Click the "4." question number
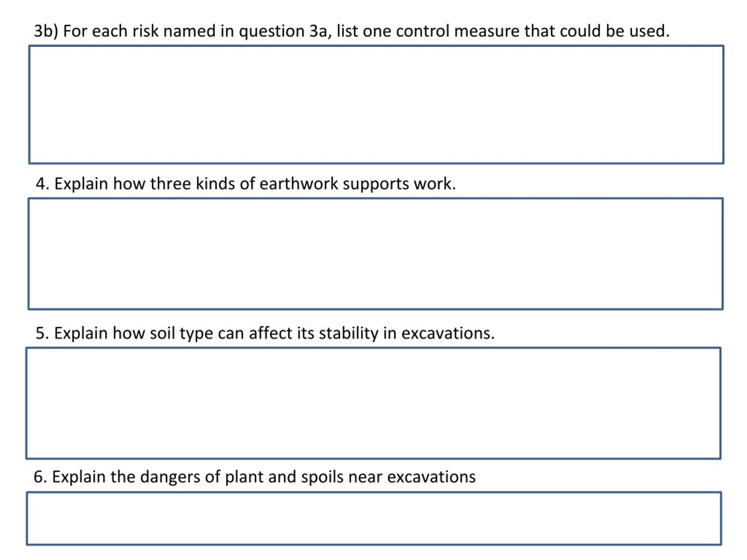The image size is (747, 560). click(43, 184)
